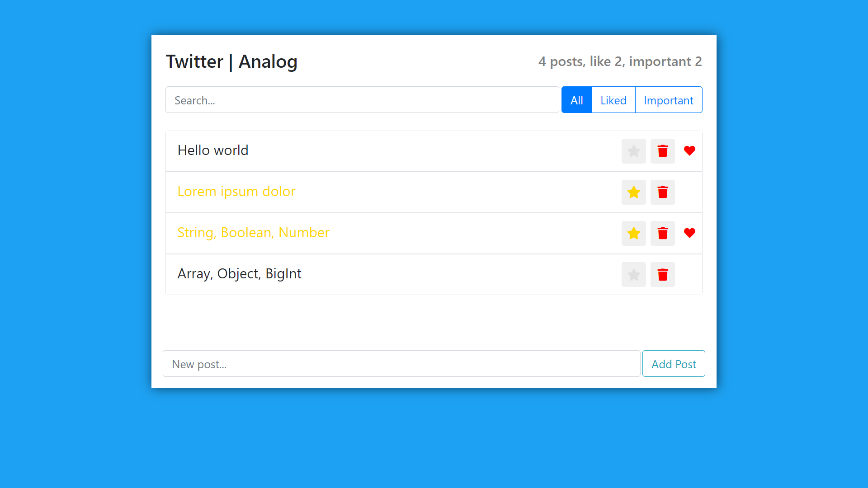The width and height of the screenshot is (868, 488).
Task: Delete the "Hello world" post
Action: 662,151
